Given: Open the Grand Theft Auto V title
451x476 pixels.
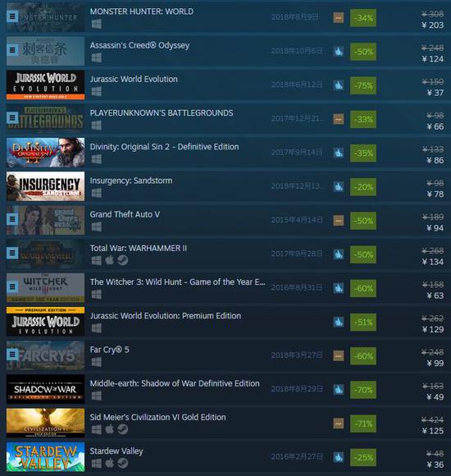Looking at the screenshot, I should (x=125, y=214).
